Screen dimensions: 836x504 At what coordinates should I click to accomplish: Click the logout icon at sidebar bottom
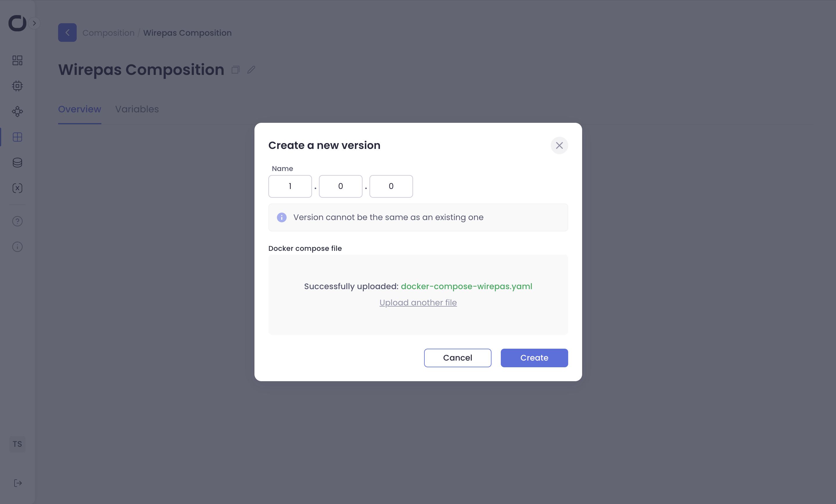(x=18, y=483)
